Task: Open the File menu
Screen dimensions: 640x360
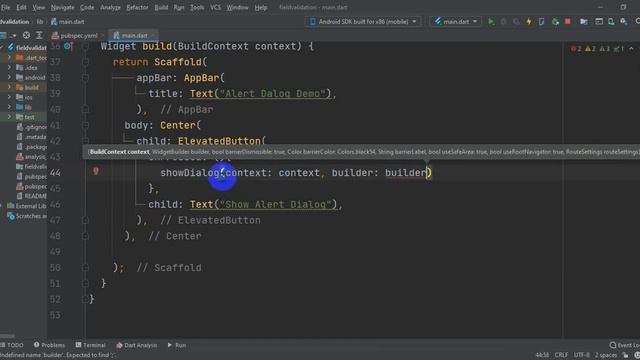Action: pos(5,7)
